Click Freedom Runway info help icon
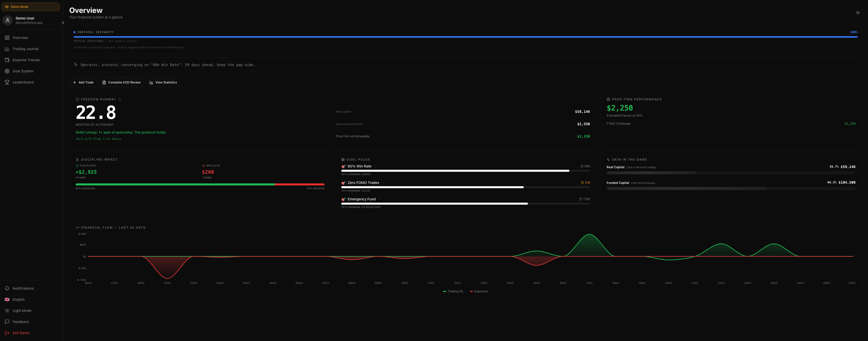Screen dimensions: 868x341 point(120,99)
